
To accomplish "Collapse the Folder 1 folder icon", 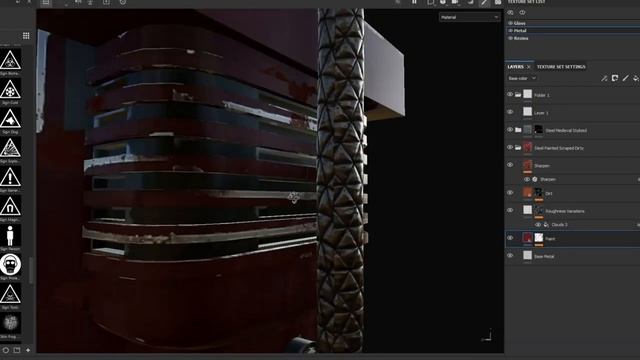I will click(x=518, y=95).
